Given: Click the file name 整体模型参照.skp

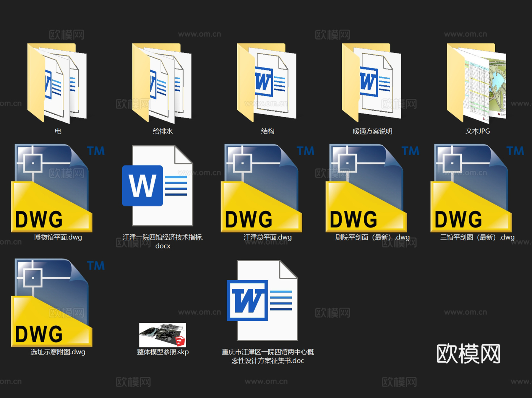Looking at the screenshot, I should 163,352.
